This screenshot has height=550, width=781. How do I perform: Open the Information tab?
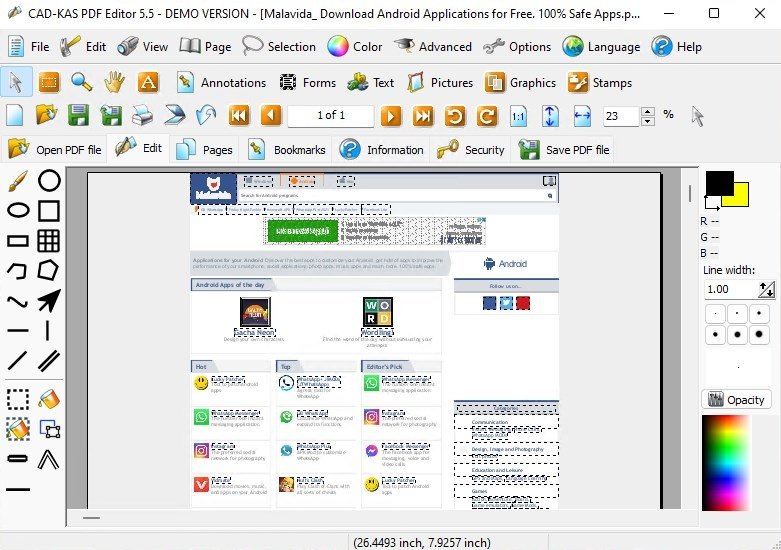pyautogui.click(x=381, y=149)
